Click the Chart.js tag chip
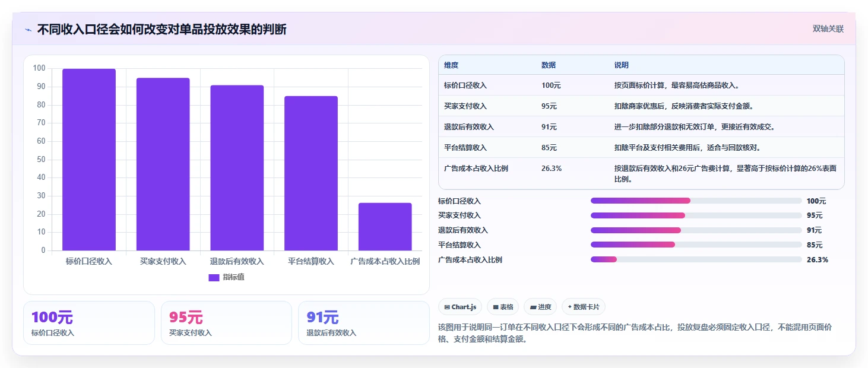This screenshot has width=868, height=368. point(460,307)
